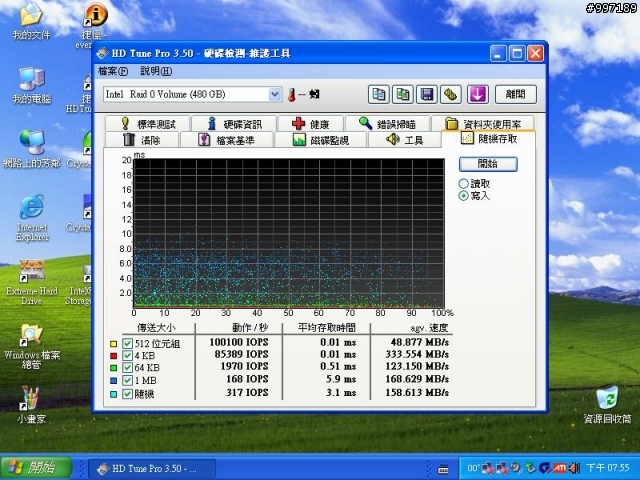Click the keyboard language bar icon on taskbar

[x=443, y=470]
